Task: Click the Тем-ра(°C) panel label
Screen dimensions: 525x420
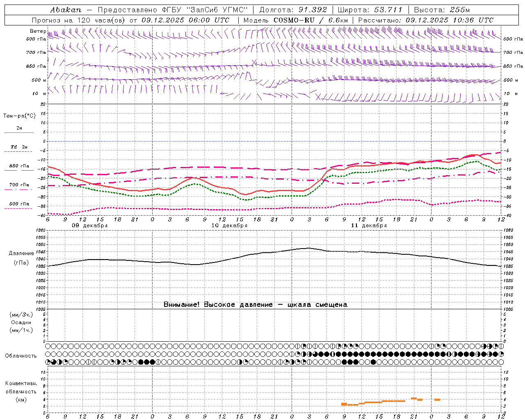Action: pos(19,116)
